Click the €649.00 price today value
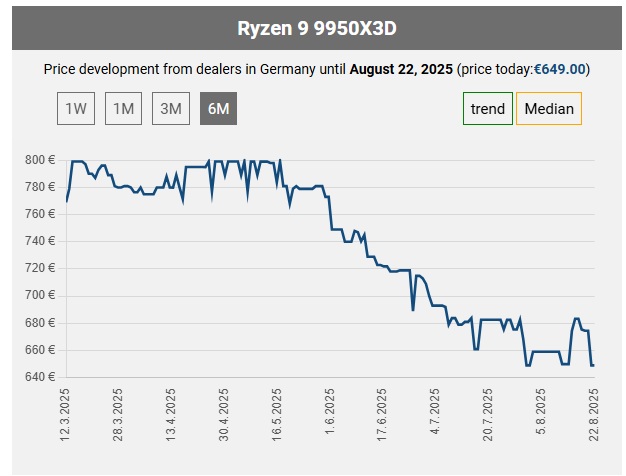626x476 pixels. click(x=560, y=69)
